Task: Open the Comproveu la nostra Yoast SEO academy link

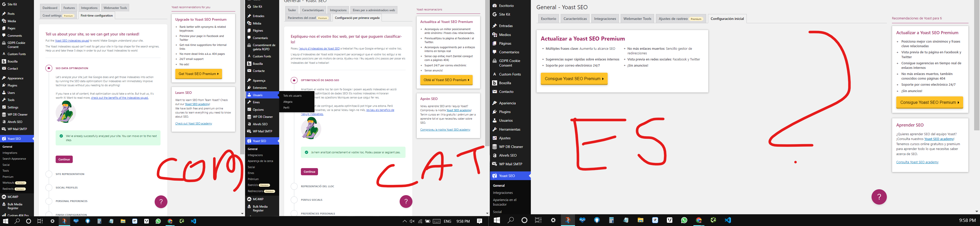Action: [x=445, y=130]
